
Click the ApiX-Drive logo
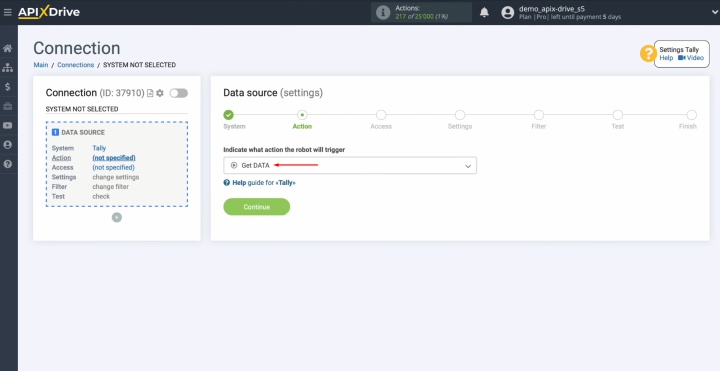tap(49, 12)
